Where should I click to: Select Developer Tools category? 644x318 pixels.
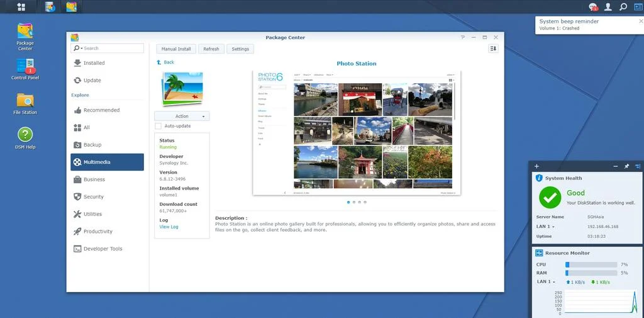107,249
